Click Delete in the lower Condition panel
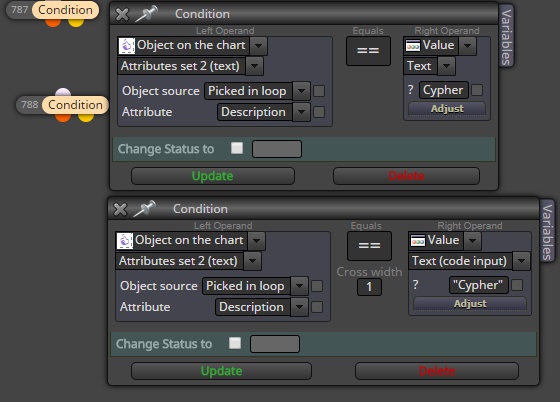Image resolution: width=560 pixels, height=402 pixels. pyautogui.click(x=437, y=371)
